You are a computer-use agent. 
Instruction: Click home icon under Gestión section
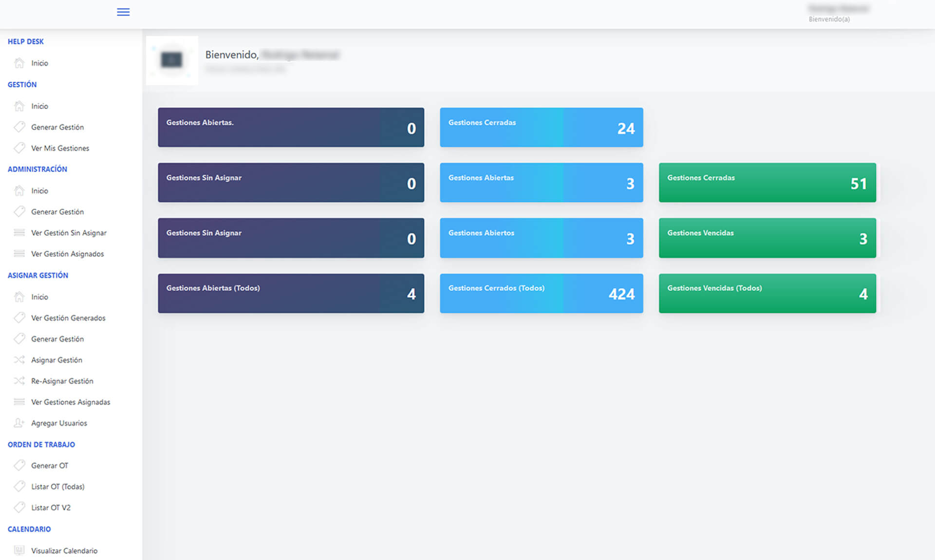[19, 106]
